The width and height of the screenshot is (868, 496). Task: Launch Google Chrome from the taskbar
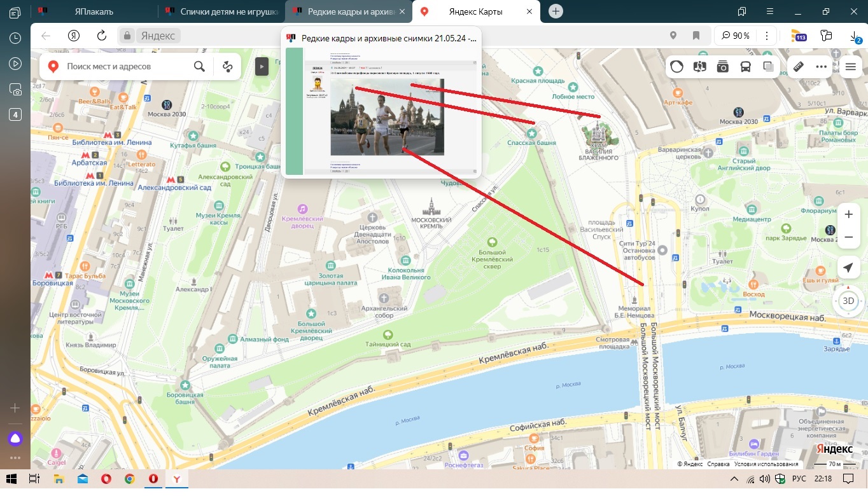click(x=129, y=479)
